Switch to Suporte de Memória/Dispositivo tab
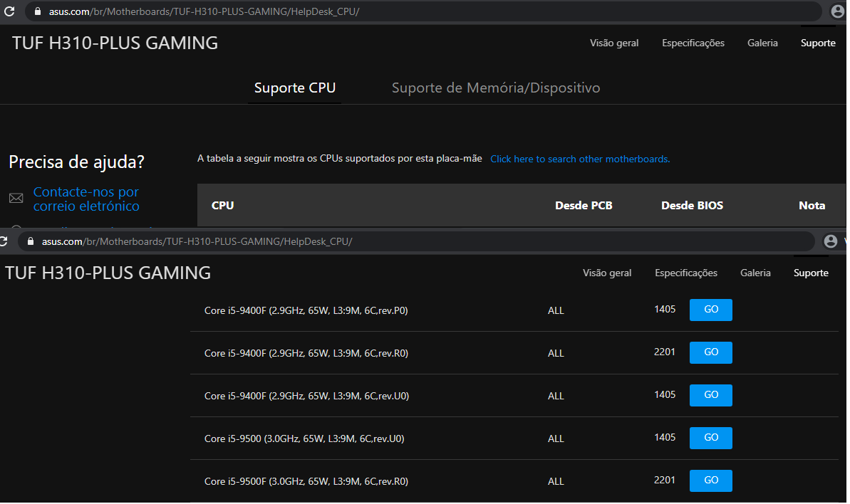850x504 pixels. tap(496, 88)
